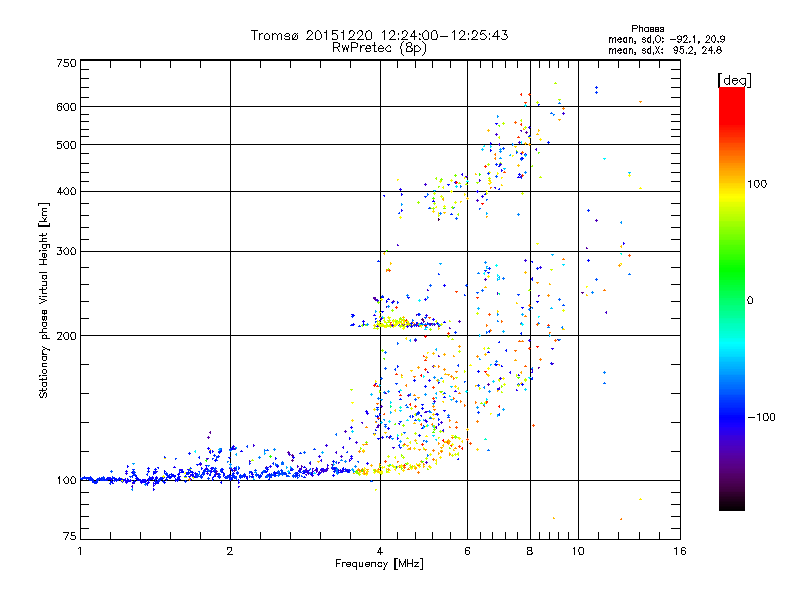Click the '[deg]' unit label above color bar
The height and width of the screenshot is (600, 800).
click(x=734, y=80)
